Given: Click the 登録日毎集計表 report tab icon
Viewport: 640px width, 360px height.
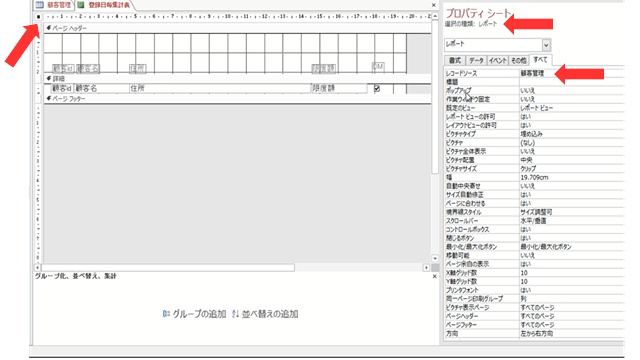Looking at the screenshot, I should (x=81, y=5).
